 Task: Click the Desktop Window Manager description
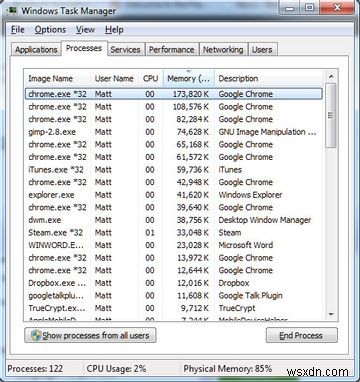(x=265, y=220)
